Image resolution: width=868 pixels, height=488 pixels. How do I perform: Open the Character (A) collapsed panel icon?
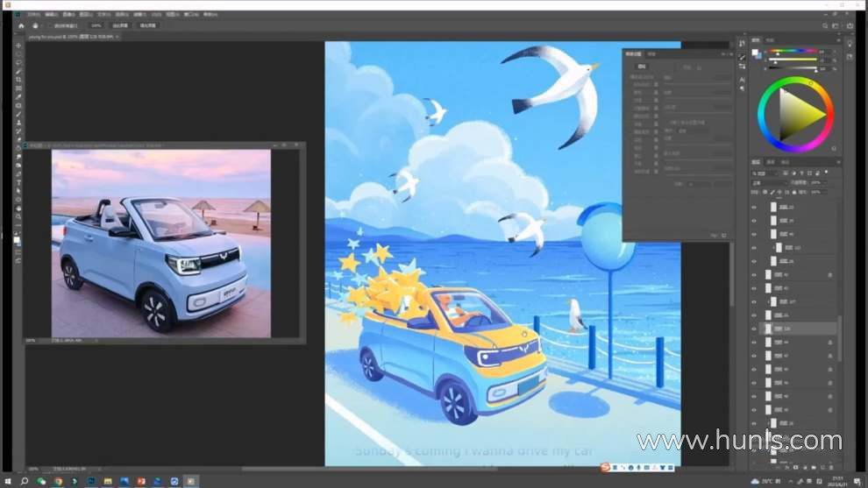click(x=742, y=80)
